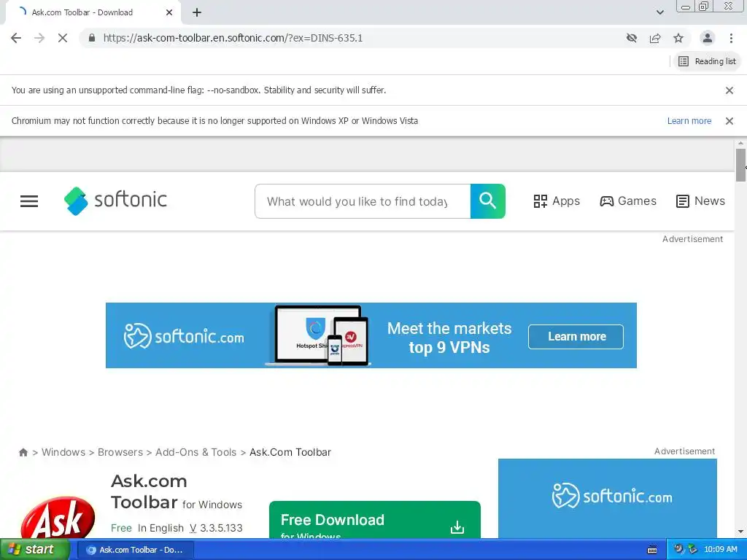
Task: Dismiss the no-sandbox warning bar
Action: 729,90
